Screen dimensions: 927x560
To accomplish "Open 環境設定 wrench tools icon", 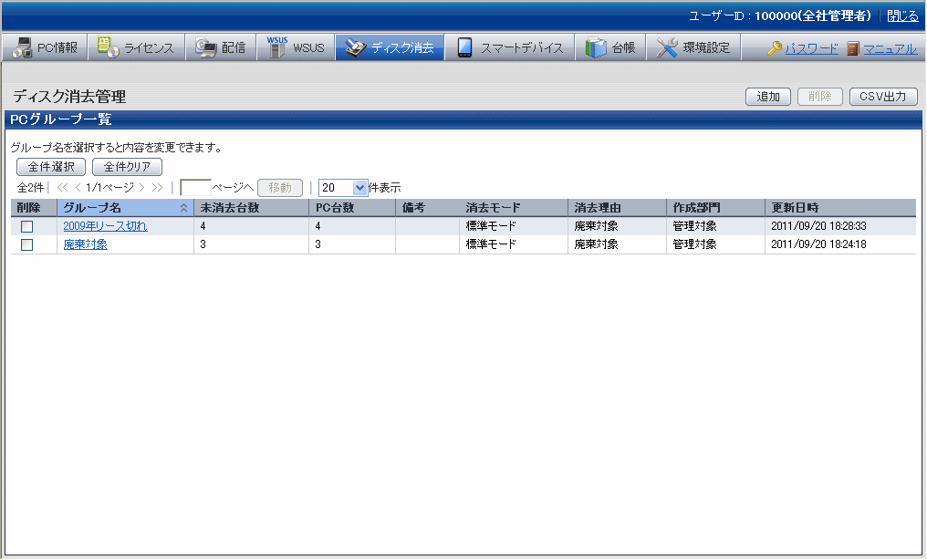I will [667, 48].
